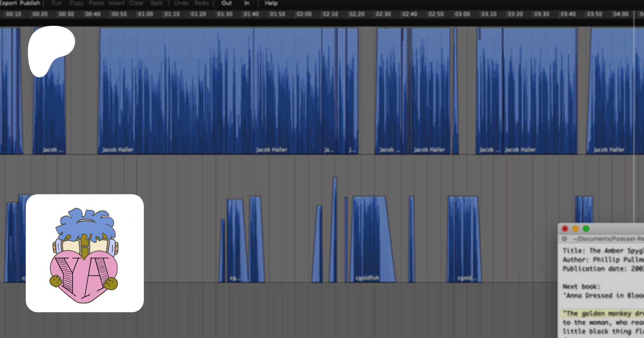
Task: Click green zoom button on notes window
Action: (x=586, y=229)
